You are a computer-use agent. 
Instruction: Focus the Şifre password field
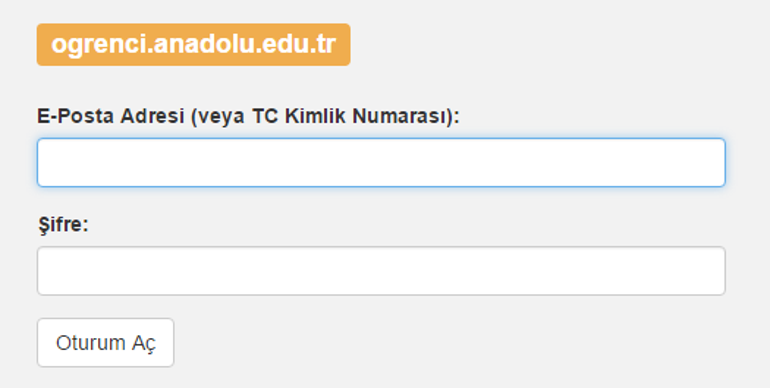tap(381, 271)
